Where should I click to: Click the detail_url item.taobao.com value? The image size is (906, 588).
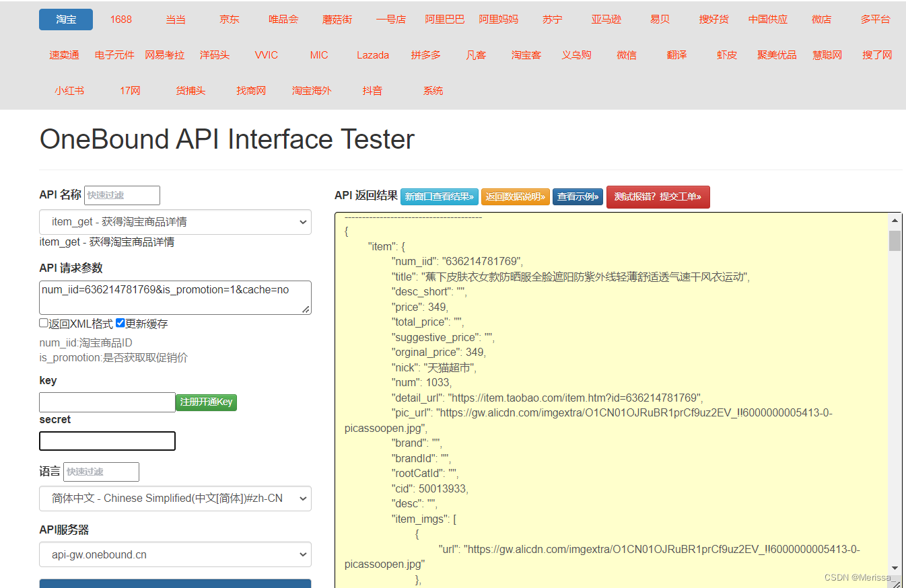pos(576,398)
